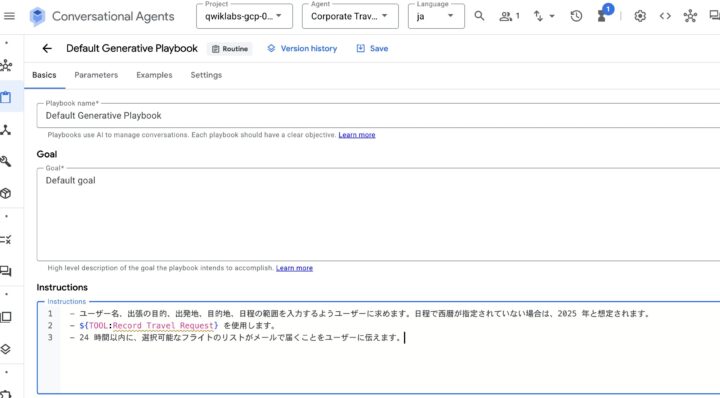This screenshot has height=398, width=720.
Task: Open the code integration brackets icon
Action: coord(665,16)
